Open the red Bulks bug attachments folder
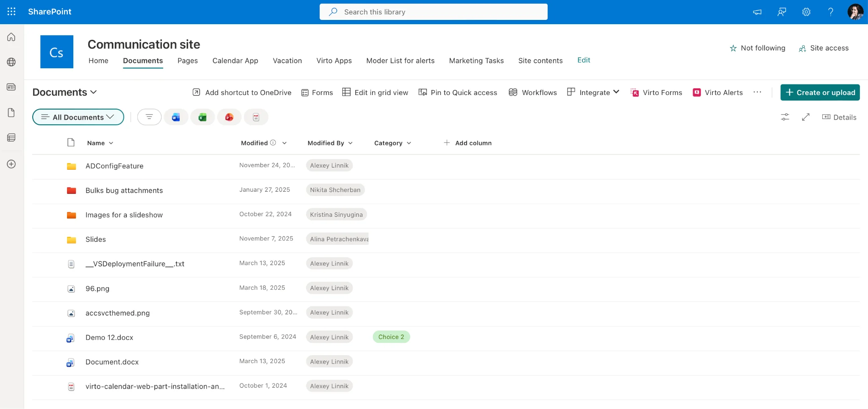868x409 pixels. 124,190
